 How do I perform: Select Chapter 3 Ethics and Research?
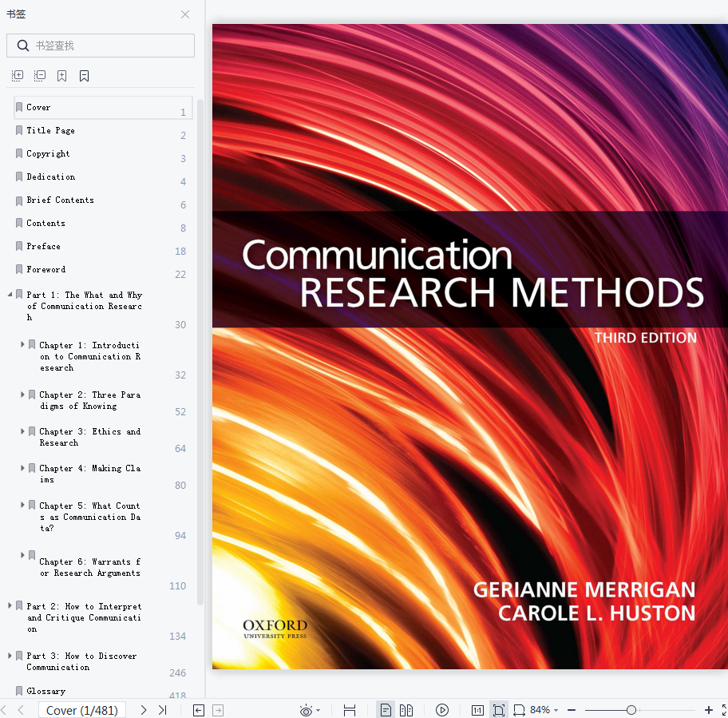click(x=90, y=437)
